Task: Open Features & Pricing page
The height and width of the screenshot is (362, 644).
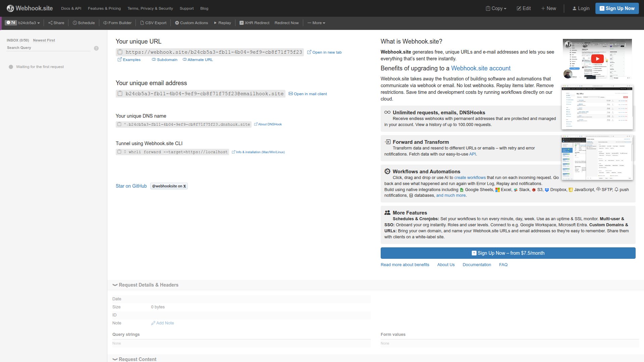Action: [x=104, y=8]
